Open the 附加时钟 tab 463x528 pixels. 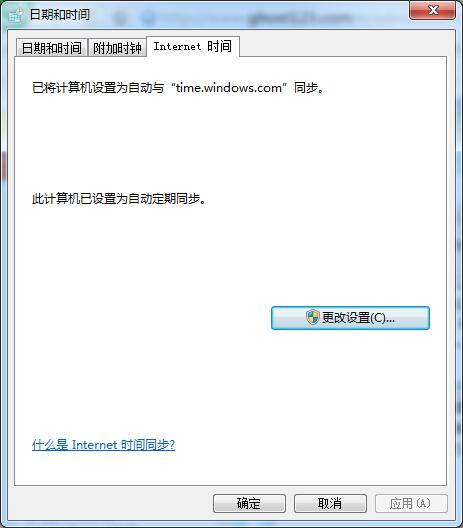point(117,48)
